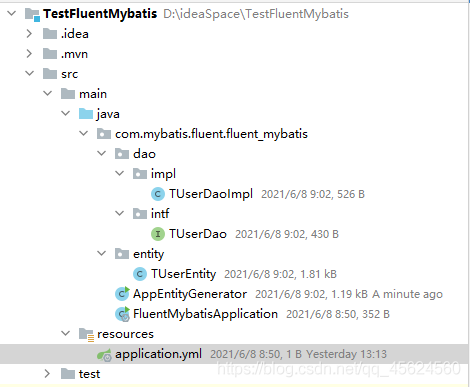Select the com.mybatis.fluent.fluent_mybatis package name
Image resolution: width=470 pixels, height=387 pixels.
[211, 134]
